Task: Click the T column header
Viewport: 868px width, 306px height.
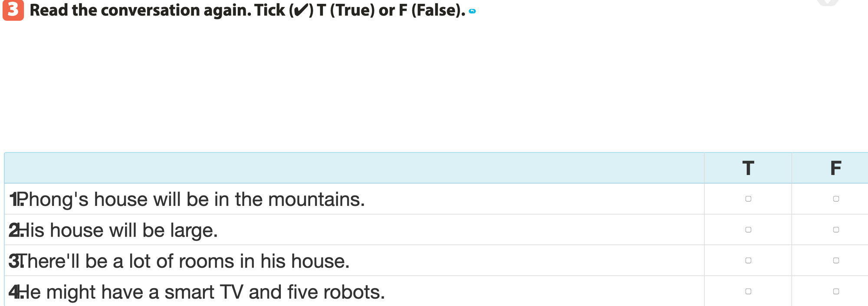Action: 748,168
